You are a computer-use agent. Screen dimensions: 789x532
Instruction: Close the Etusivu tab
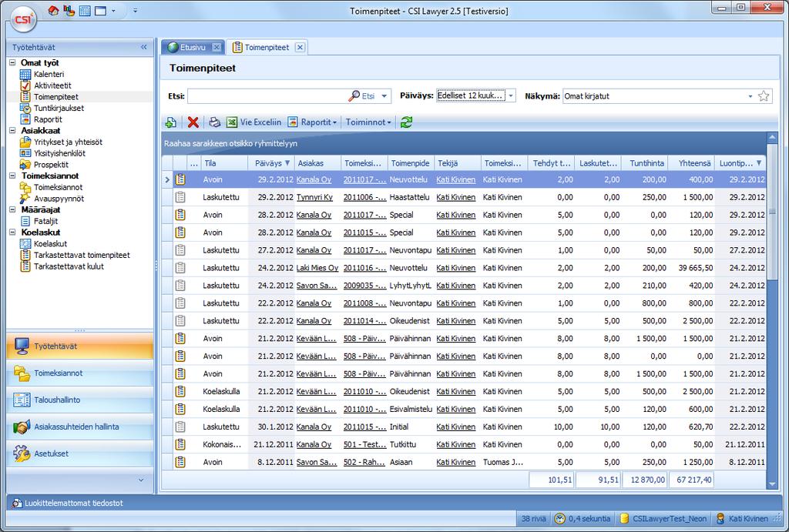tap(217, 47)
